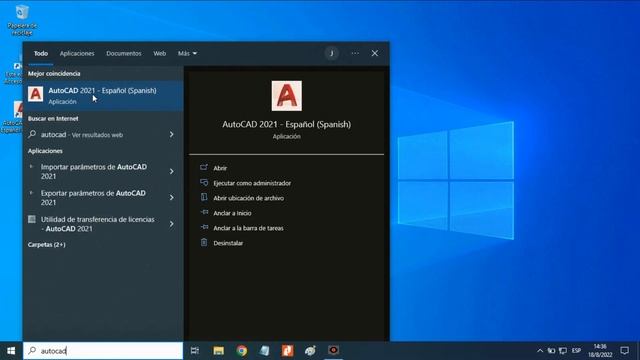This screenshot has width=640, height=360.
Task: Click the Aplicaciones section heading
Action: [x=45, y=151]
